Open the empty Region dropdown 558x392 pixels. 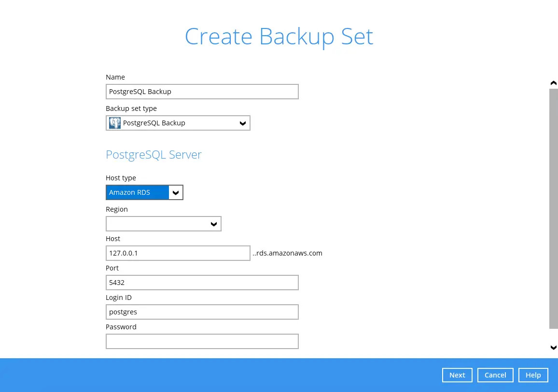click(x=163, y=224)
